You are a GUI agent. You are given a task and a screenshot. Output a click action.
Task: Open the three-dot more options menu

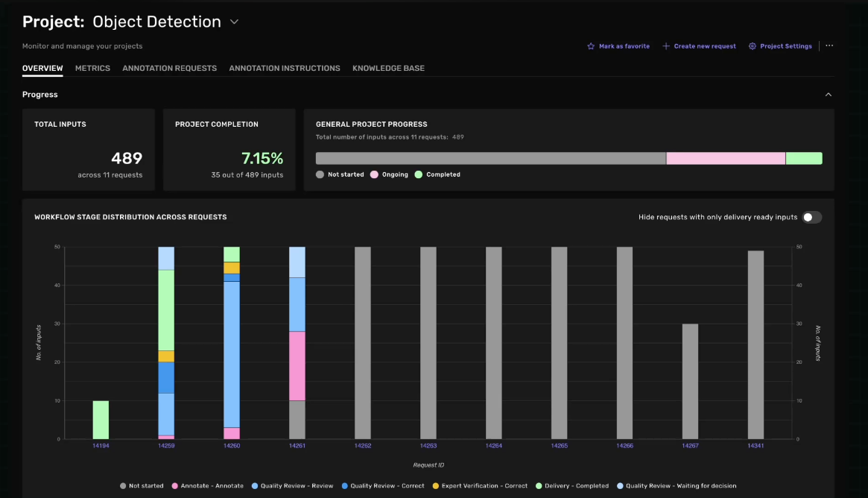click(829, 45)
